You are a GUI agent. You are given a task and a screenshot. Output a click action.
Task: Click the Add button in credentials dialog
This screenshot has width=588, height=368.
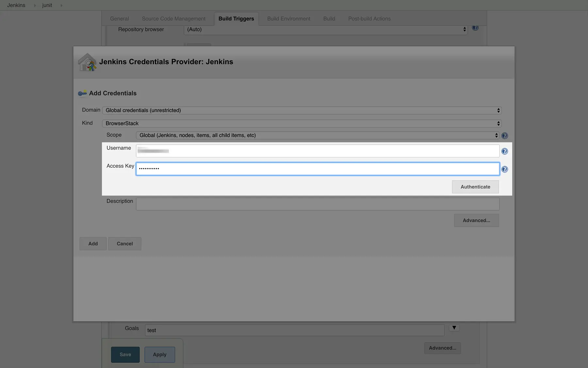point(93,244)
